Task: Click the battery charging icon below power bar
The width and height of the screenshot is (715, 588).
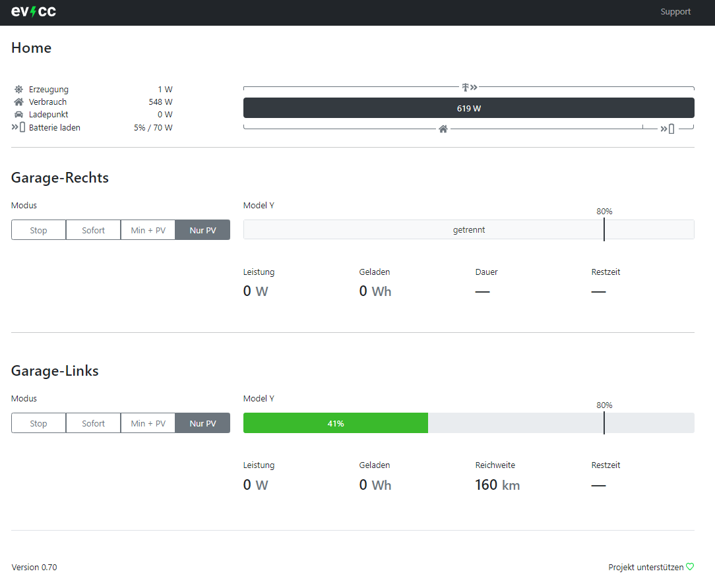Action: pyautogui.click(x=668, y=129)
